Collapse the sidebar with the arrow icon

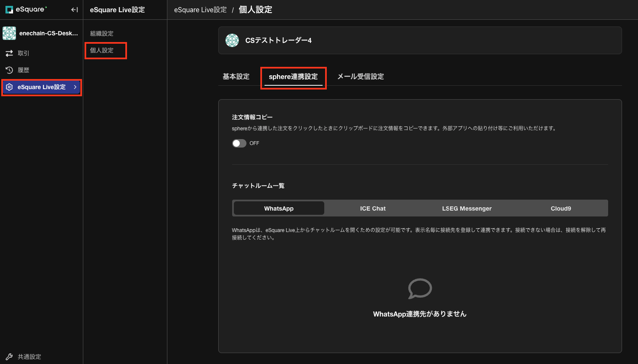click(x=74, y=10)
